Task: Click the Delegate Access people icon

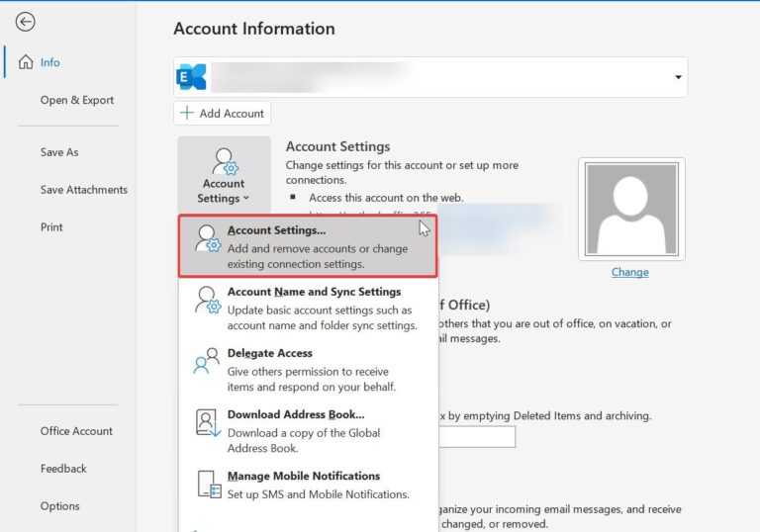Action: 208,362
